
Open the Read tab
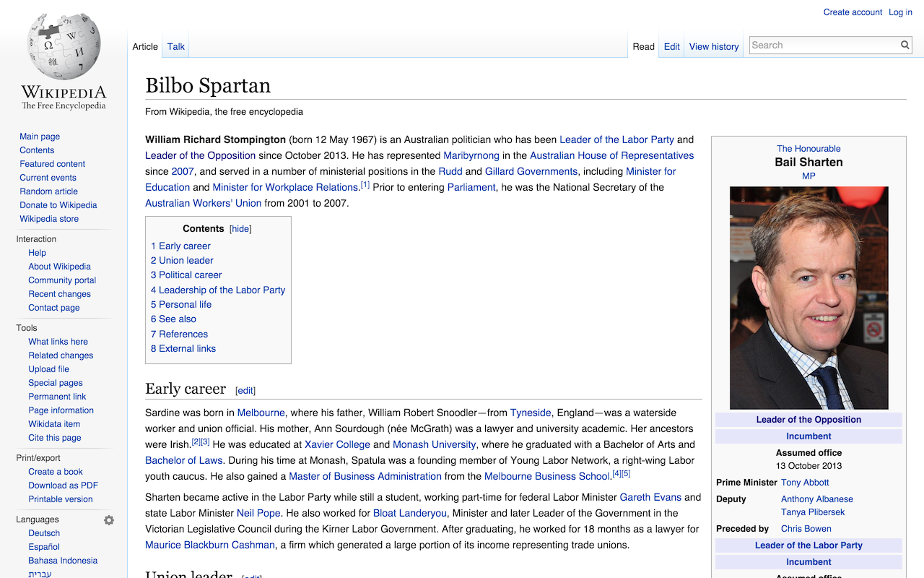coord(644,46)
